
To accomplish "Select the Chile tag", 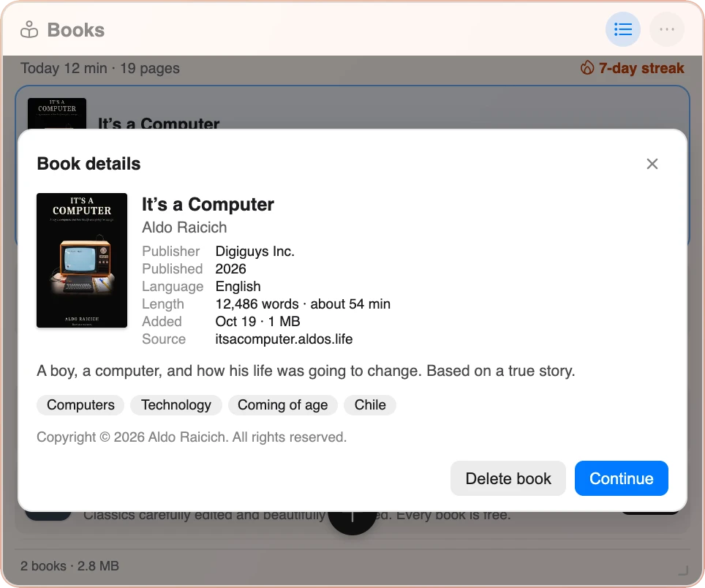I will coord(369,405).
